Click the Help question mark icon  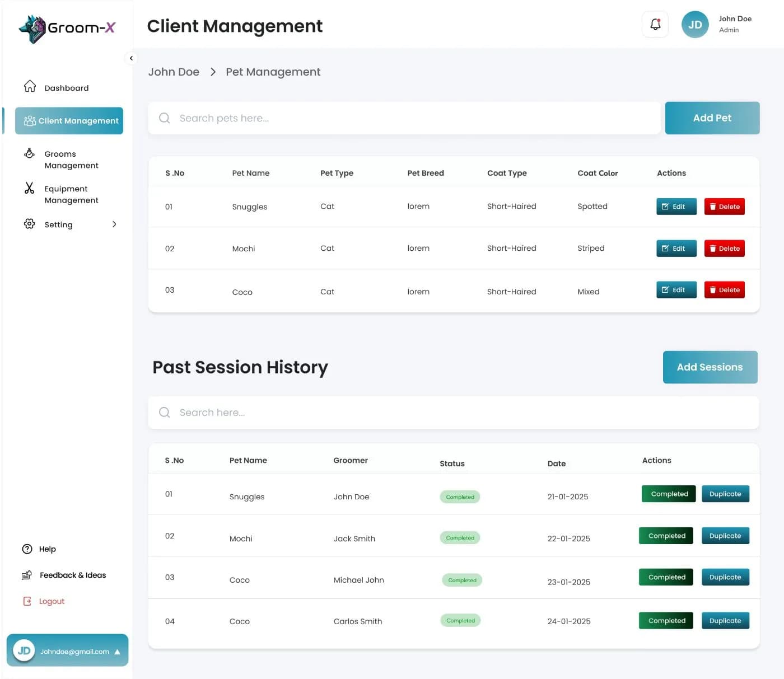tap(27, 549)
